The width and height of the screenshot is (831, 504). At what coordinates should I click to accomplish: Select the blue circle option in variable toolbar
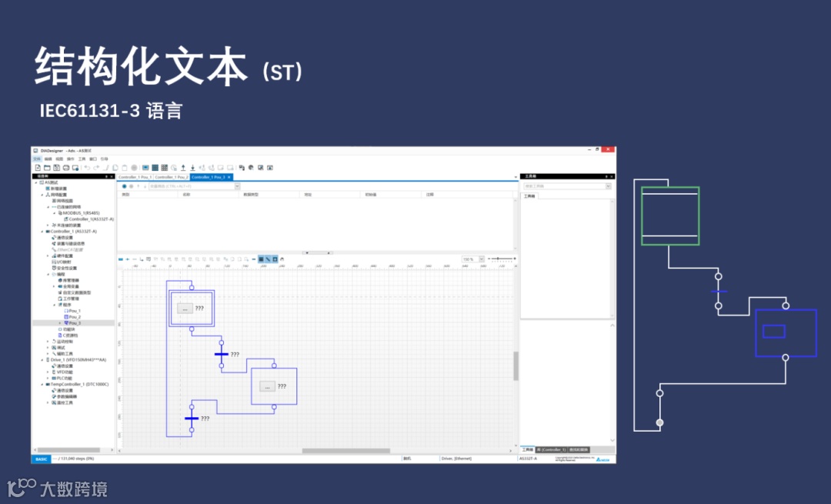124,186
